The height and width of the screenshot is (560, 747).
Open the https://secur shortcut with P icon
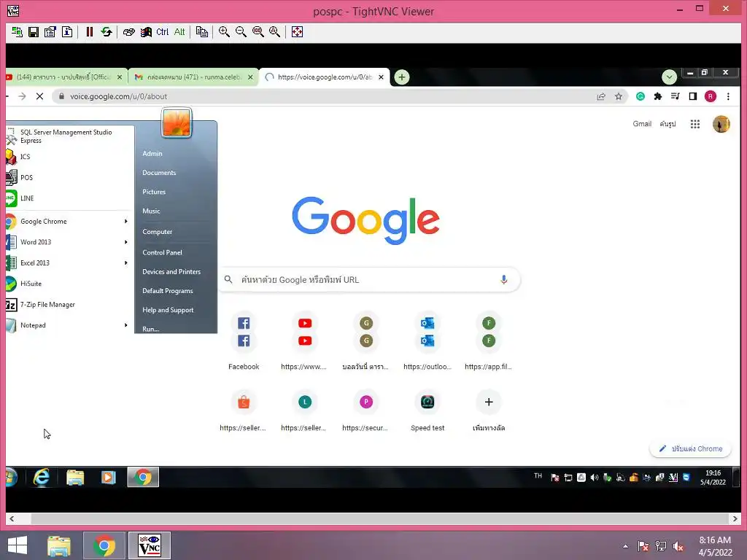pyautogui.click(x=366, y=411)
